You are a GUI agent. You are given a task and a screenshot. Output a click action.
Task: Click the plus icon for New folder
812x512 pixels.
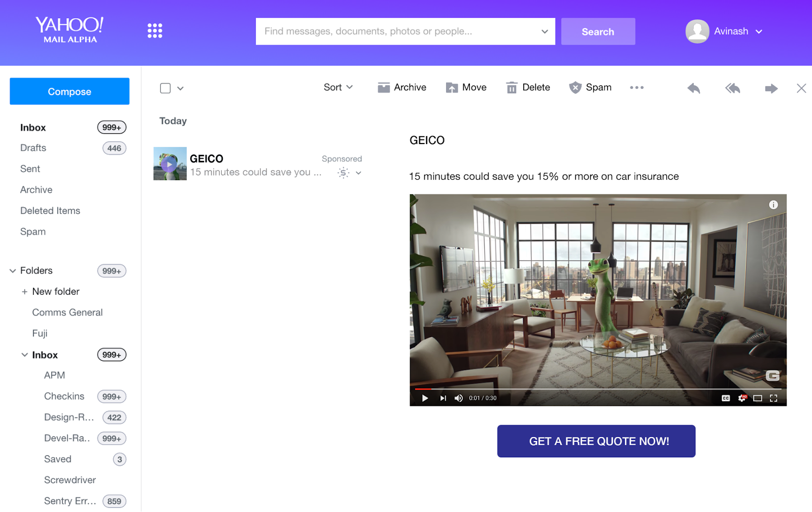point(24,292)
